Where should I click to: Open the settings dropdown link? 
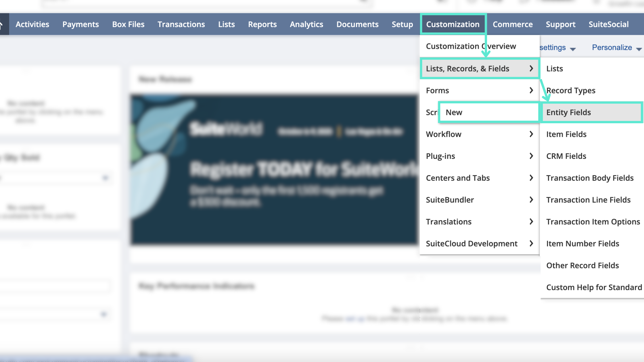click(557, 47)
